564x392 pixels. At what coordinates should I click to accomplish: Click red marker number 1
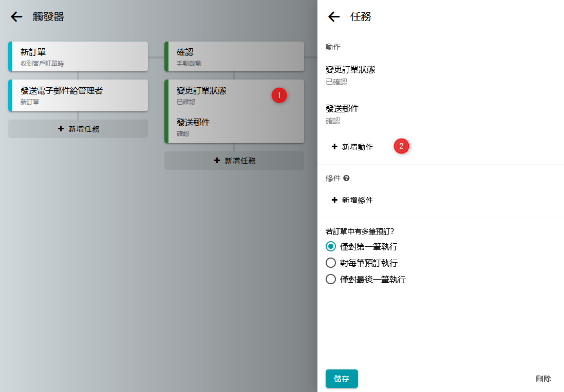[x=279, y=95]
